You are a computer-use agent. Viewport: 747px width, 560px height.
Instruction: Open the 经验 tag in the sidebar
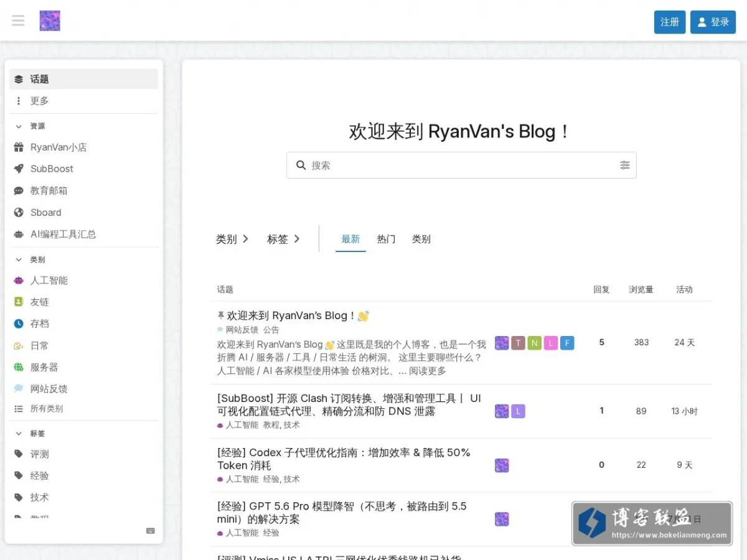tap(83, 475)
